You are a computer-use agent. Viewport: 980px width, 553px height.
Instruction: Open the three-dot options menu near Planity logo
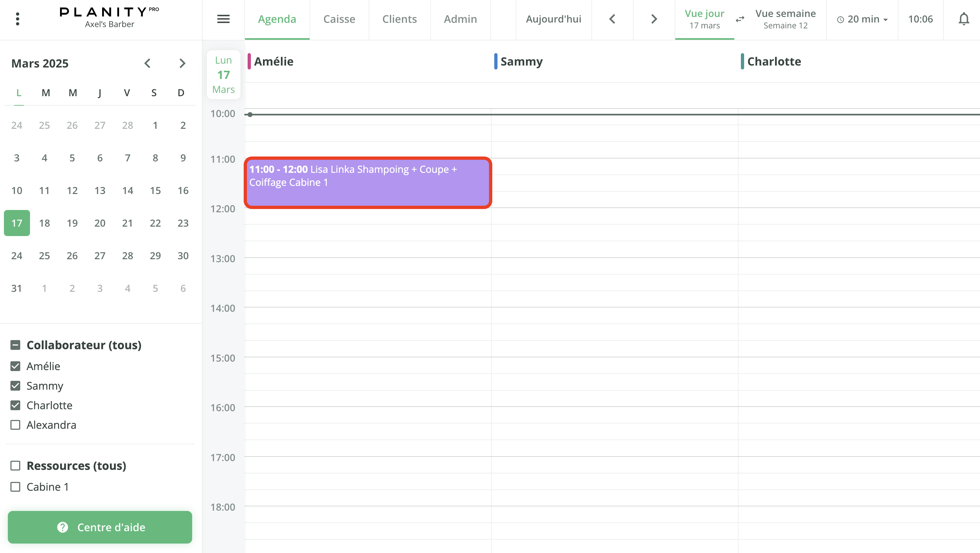pos(18,19)
